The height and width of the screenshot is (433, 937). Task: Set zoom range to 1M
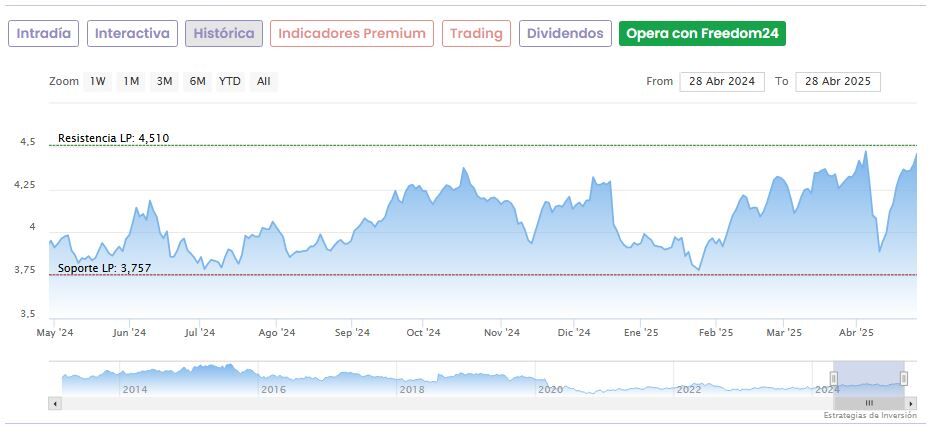131,82
